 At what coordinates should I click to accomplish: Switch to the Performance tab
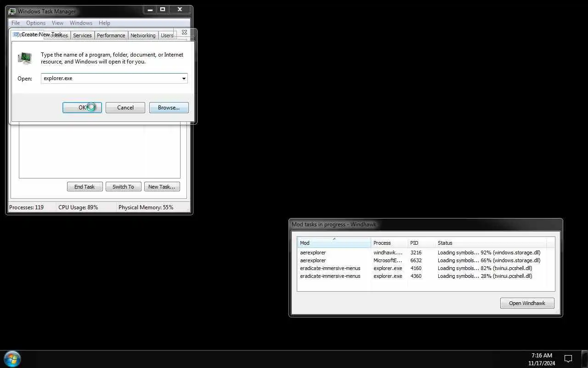point(111,35)
